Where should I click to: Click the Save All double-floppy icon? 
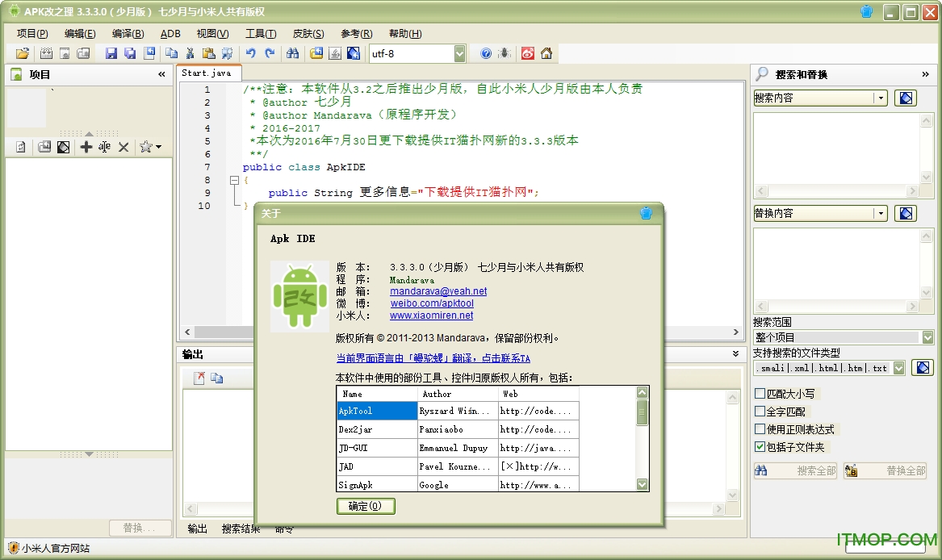point(130,53)
